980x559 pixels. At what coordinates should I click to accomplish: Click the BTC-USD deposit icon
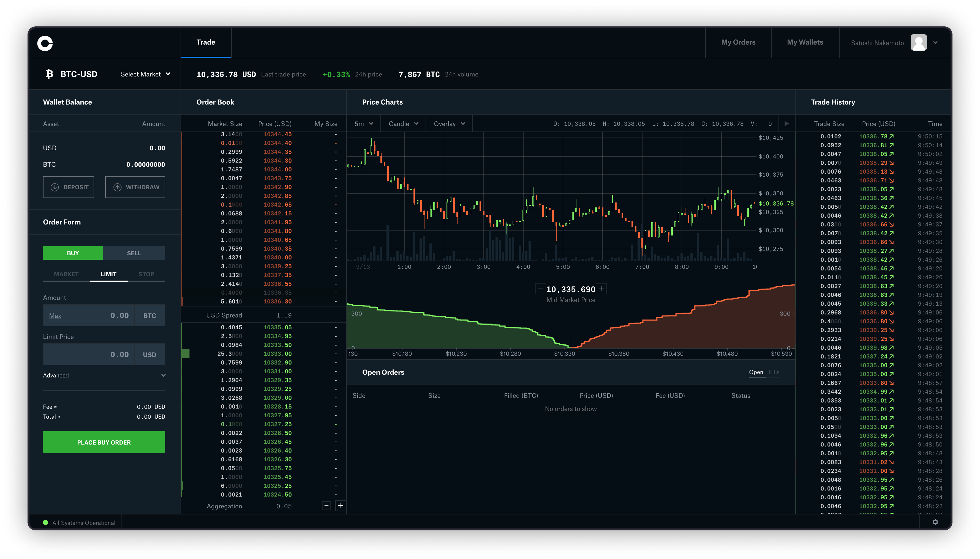(55, 187)
